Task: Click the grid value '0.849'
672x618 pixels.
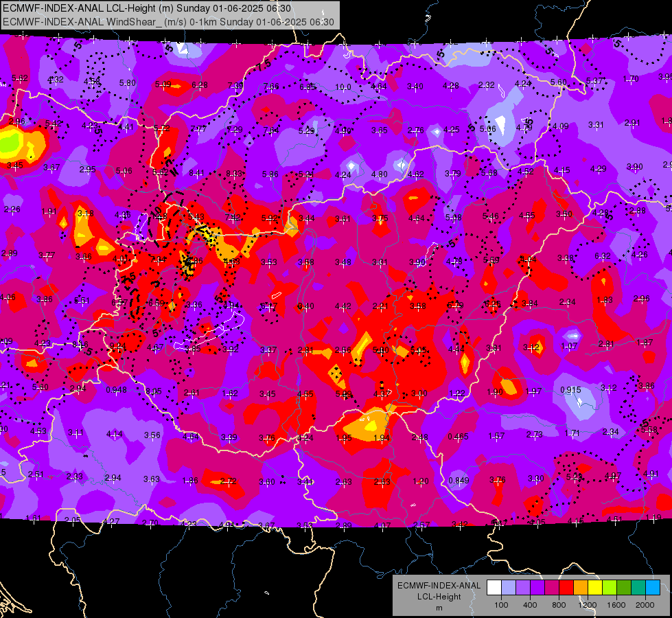Action: point(459,481)
